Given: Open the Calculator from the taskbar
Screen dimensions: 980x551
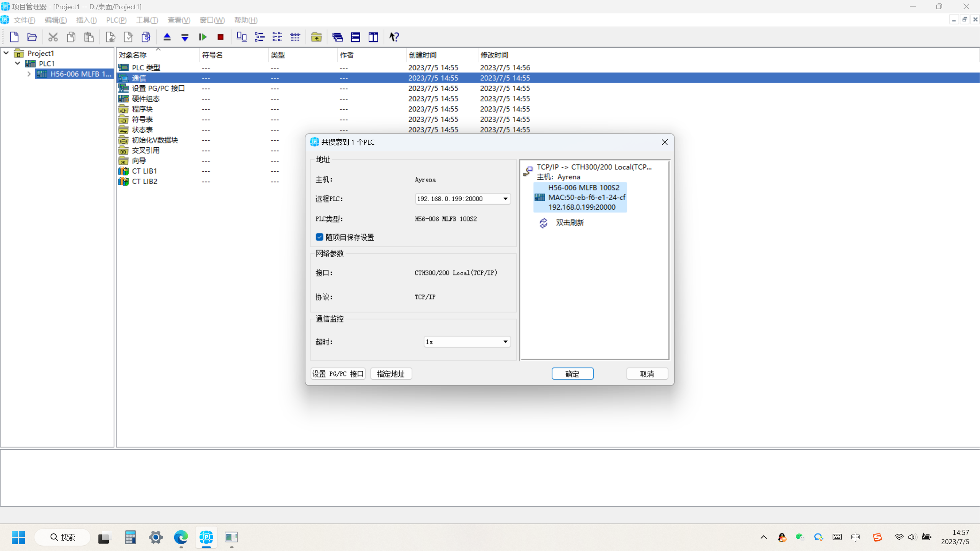Looking at the screenshot, I should tap(130, 537).
